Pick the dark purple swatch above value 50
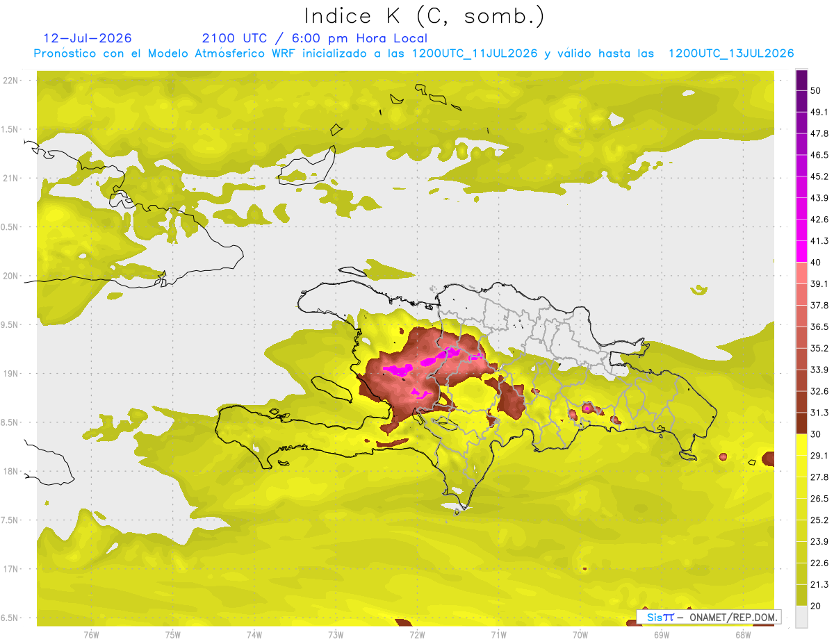Screen dimensions: 834x644 (x=802, y=81)
